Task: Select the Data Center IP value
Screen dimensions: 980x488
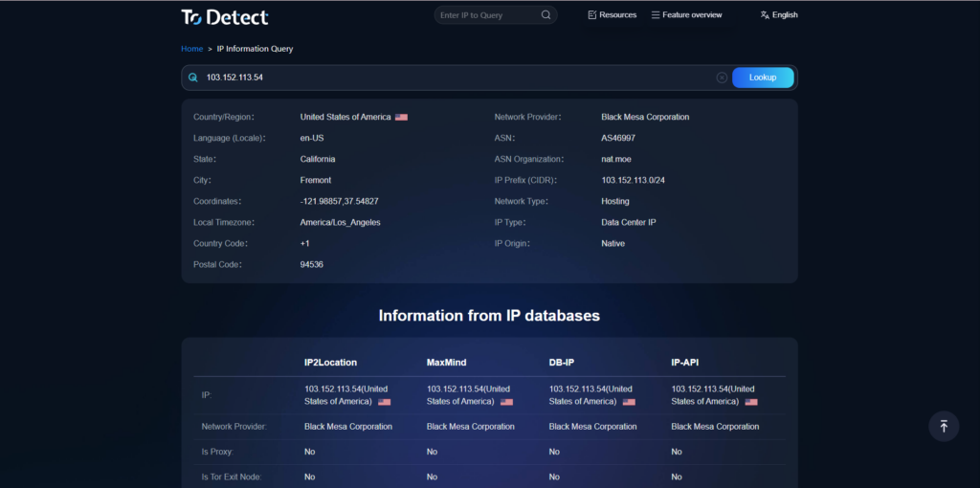Action: pos(629,222)
